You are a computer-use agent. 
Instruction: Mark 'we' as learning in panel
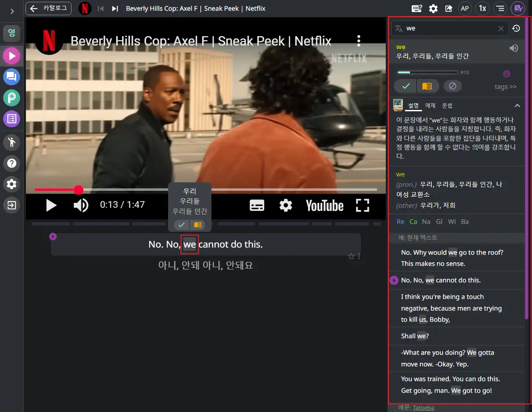pyautogui.click(x=427, y=86)
